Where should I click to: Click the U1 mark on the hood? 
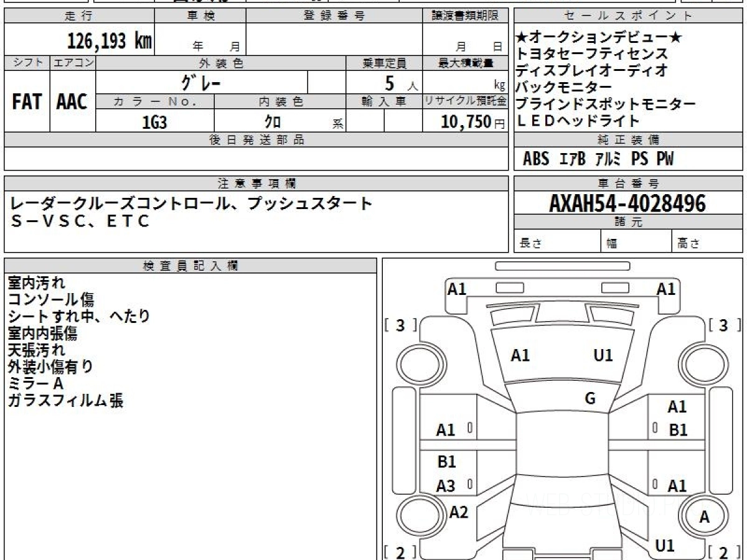(603, 355)
